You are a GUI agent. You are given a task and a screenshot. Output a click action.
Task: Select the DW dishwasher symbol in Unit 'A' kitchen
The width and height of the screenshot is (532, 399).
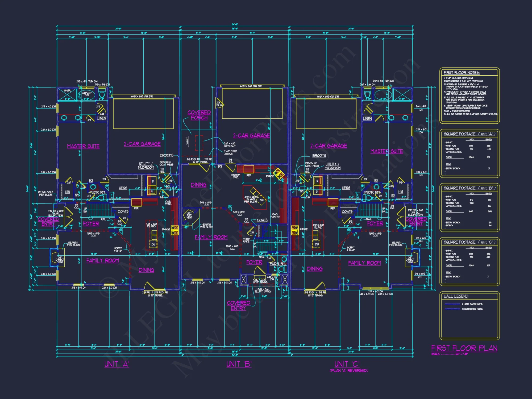(153, 244)
